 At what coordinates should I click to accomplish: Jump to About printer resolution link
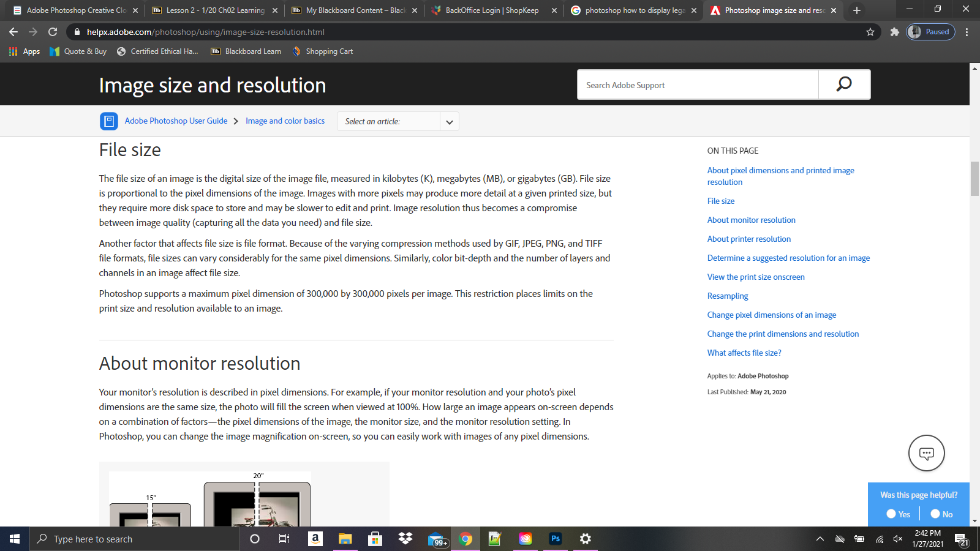coord(749,239)
